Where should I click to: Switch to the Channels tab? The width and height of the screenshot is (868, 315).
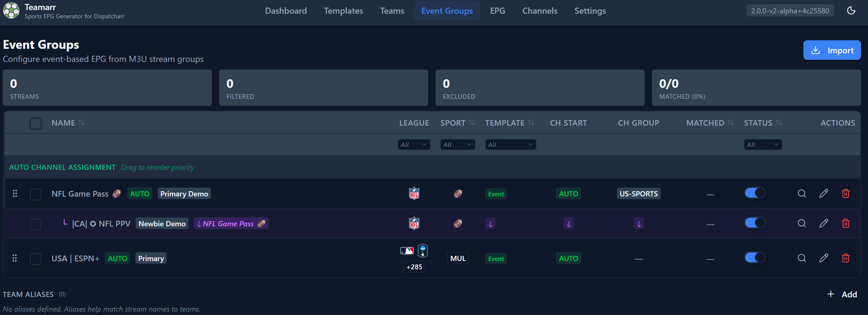[539, 11]
